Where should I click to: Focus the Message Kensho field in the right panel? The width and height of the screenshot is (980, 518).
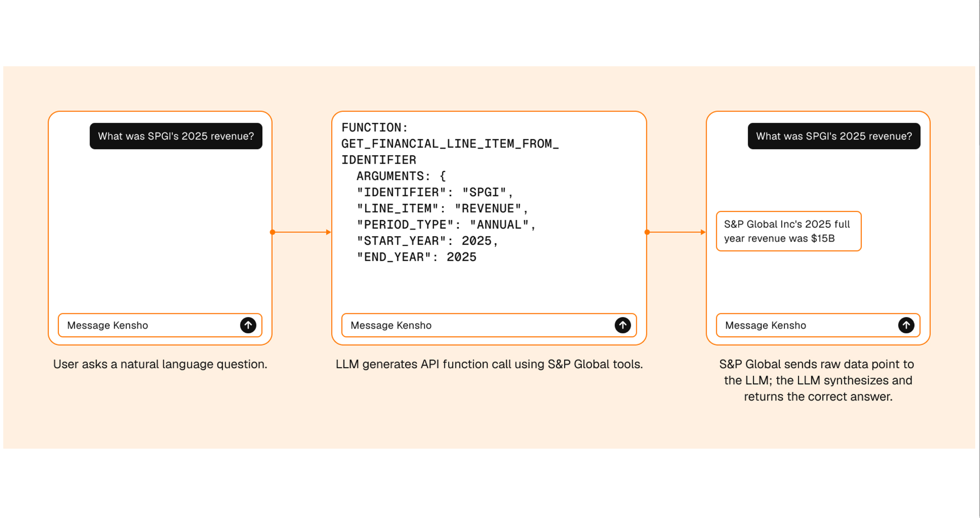click(818, 325)
